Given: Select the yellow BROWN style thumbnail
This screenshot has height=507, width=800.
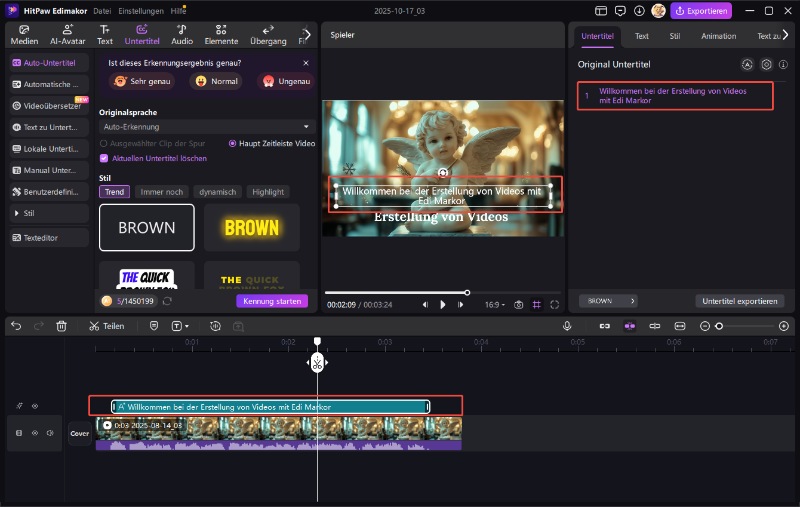Looking at the screenshot, I should (251, 227).
